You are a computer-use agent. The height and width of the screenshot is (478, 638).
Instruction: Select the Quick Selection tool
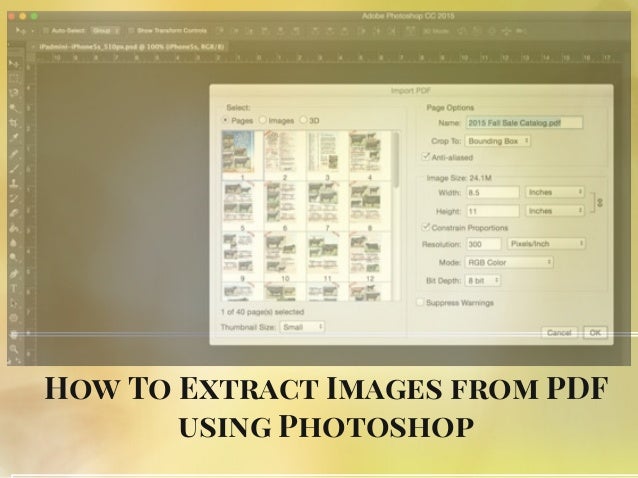pos(14,107)
